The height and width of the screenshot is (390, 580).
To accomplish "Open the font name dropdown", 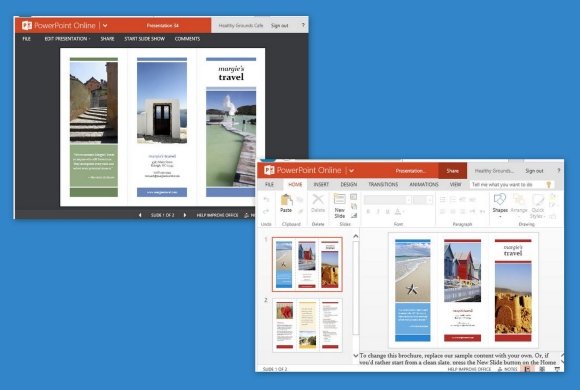I will click(x=388, y=200).
